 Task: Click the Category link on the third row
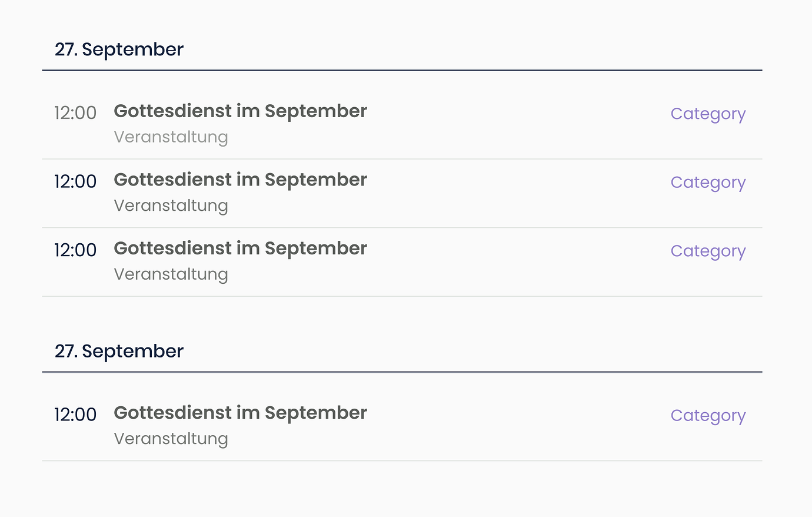[708, 251]
